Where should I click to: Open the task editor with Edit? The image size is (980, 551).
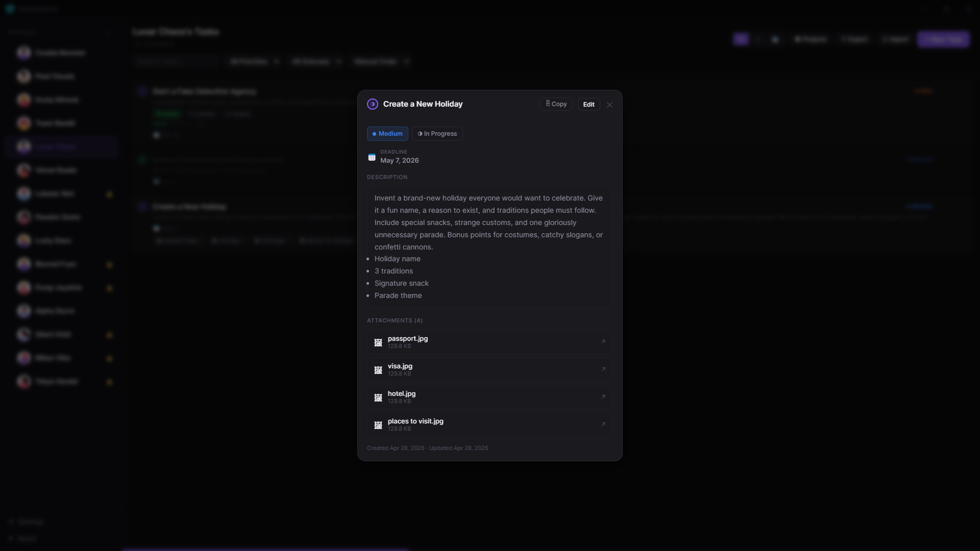[589, 104]
